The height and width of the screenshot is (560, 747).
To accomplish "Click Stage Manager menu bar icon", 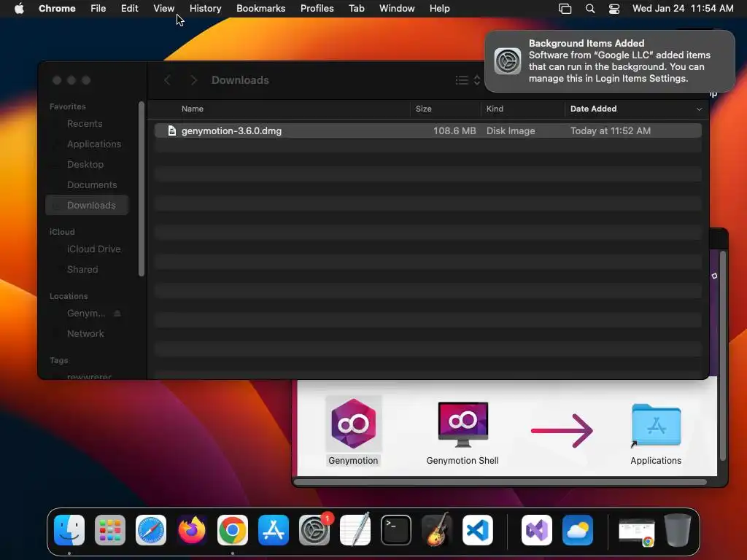I will (565, 9).
